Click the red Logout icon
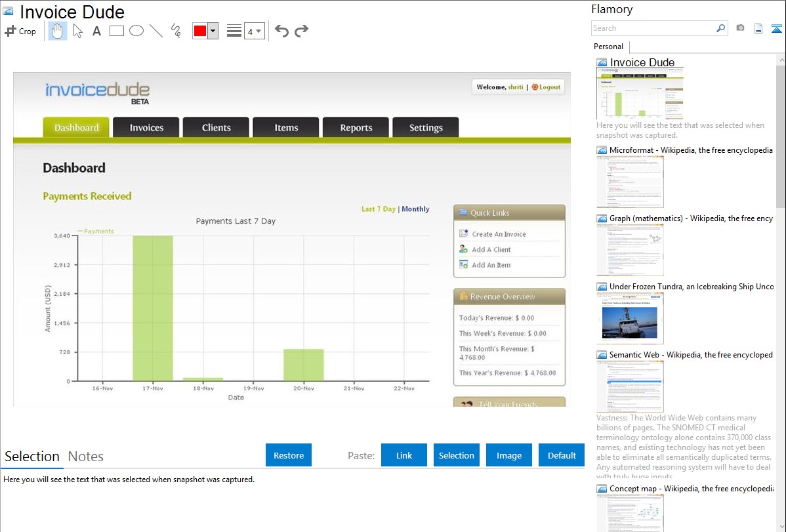 tap(535, 87)
